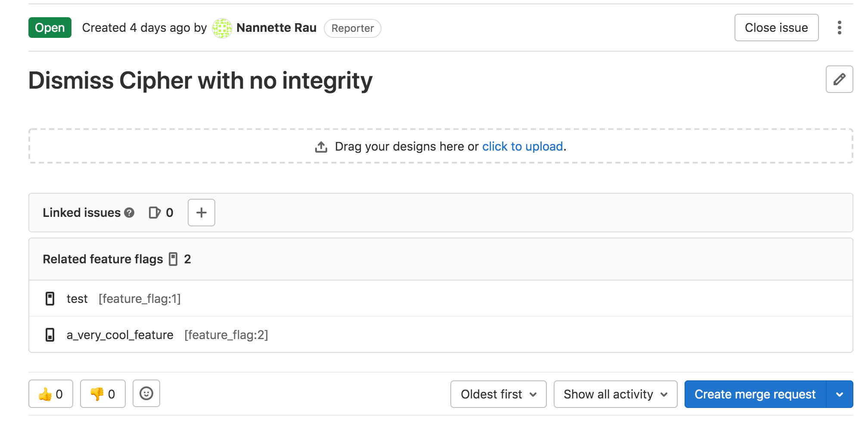The width and height of the screenshot is (868, 426).
Task: Edit the issue title with the pencil icon
Action: click(x=839, y=80)
